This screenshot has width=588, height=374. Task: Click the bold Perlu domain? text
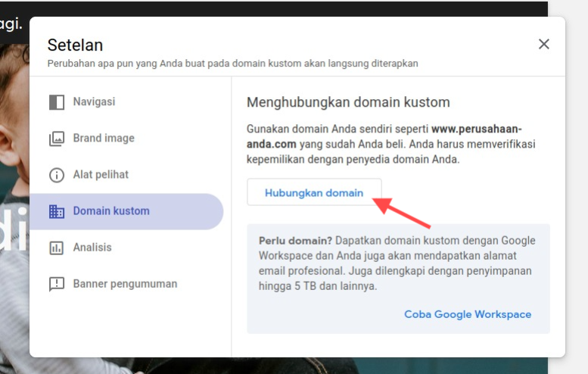292,241
